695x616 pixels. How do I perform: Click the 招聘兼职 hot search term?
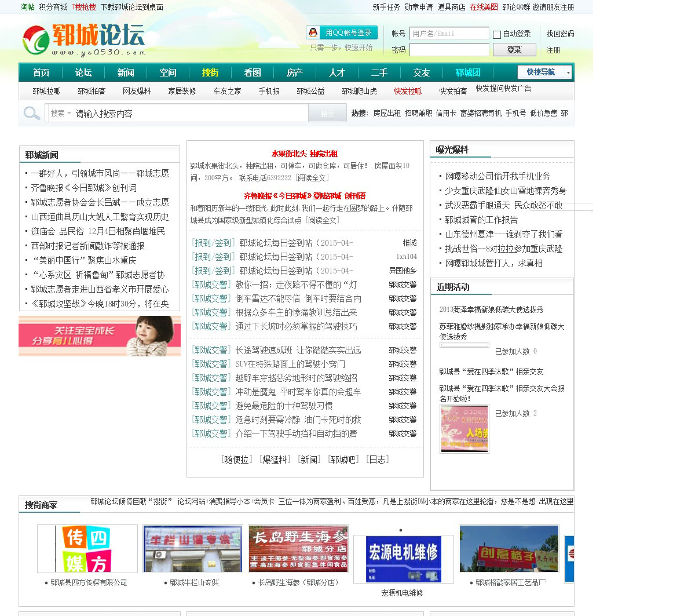tap(419, 113)
